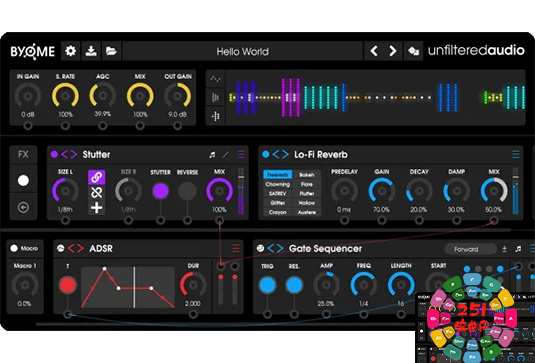Adjust the S. RATE knob

pos(65,96)
